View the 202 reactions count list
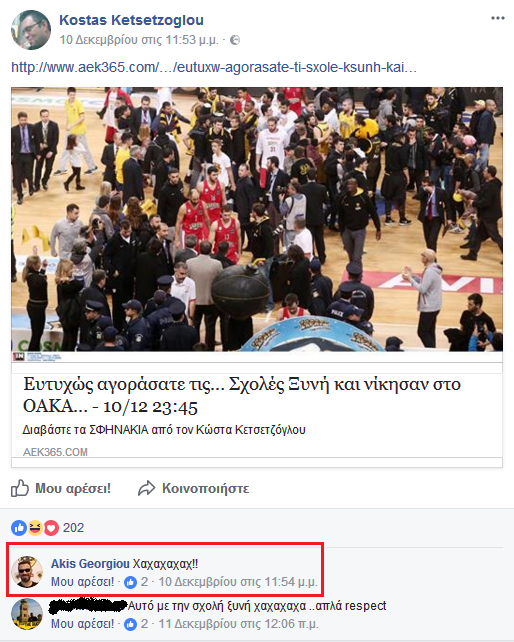The width and height of the screenshot is (514, 642). click(x=73, y=528)
